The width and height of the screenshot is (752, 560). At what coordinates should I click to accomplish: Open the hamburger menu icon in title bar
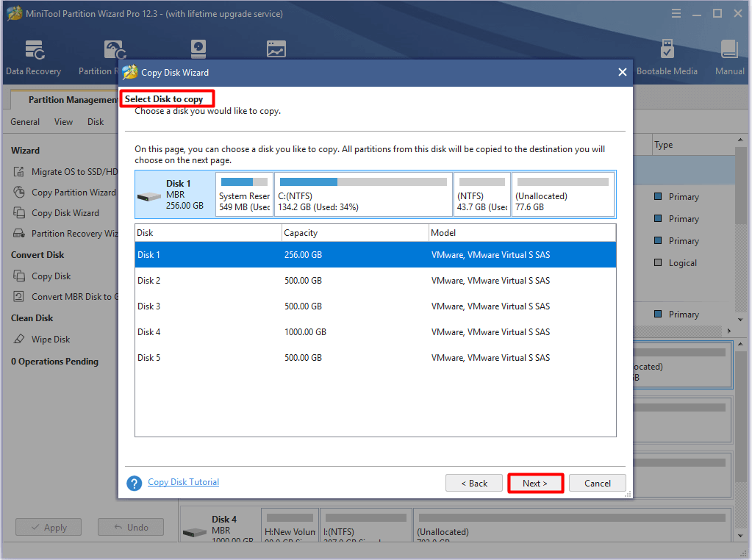point(676,13)
